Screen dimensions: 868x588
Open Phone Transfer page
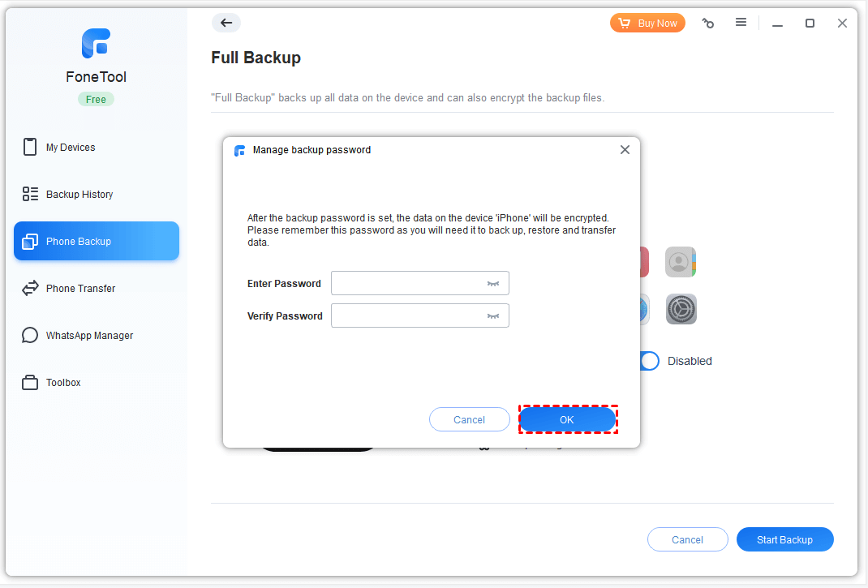click(80, 289)
